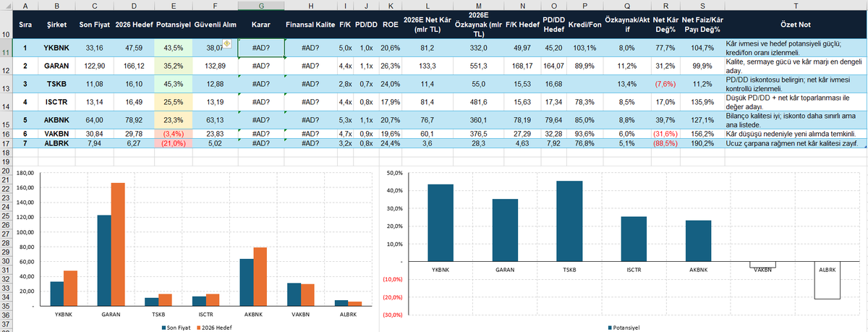
Task: Click the '(3,4%)' potential cell for VAKBN
Action: (x=173, y=134)
